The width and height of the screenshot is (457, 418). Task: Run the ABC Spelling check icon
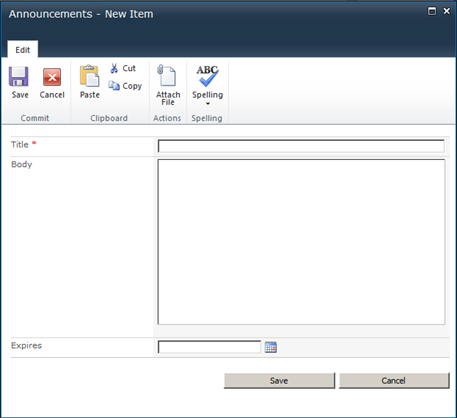[207, 76]
